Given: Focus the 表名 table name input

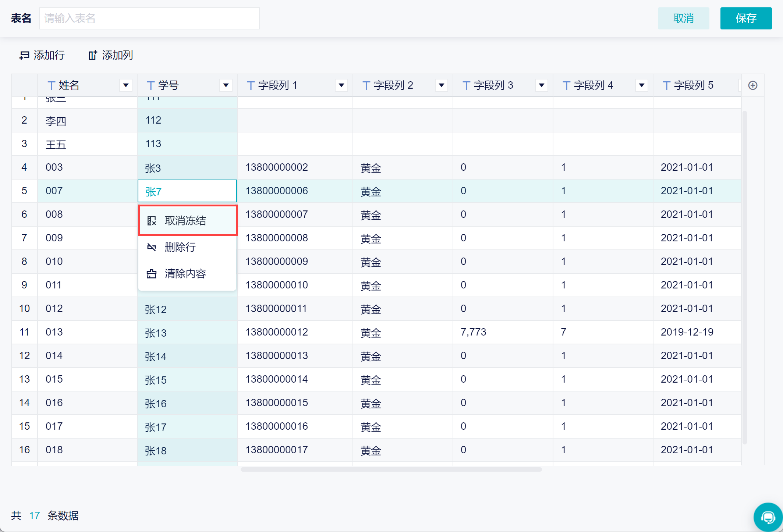Looking at the screenshot, I should [149, 18].
